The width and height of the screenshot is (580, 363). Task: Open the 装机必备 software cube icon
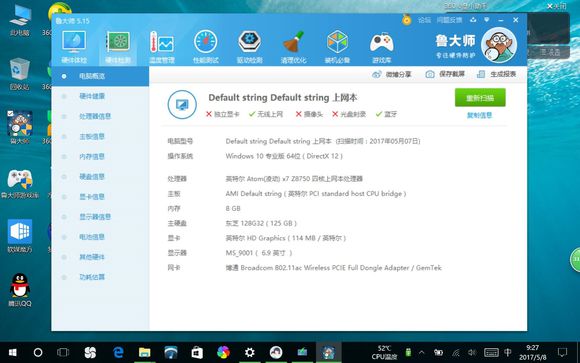[x=337, y=47]
